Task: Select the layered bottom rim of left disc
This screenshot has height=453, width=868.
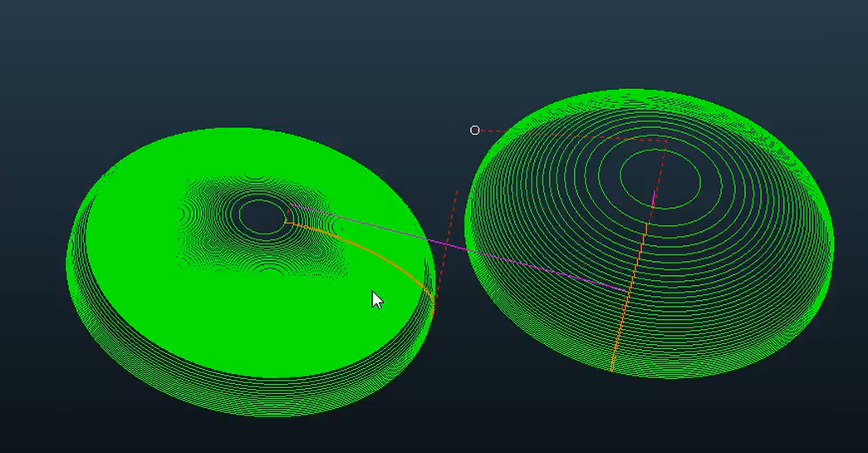Action: 249,399
